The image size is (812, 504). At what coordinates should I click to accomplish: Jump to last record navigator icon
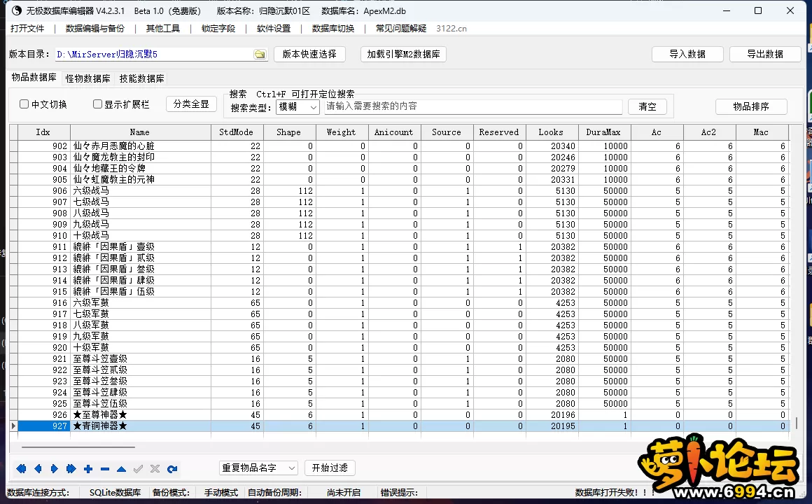71,469
